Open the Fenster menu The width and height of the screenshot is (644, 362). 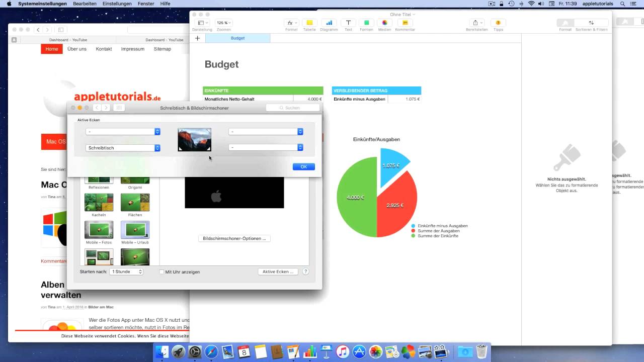[146, 4]
